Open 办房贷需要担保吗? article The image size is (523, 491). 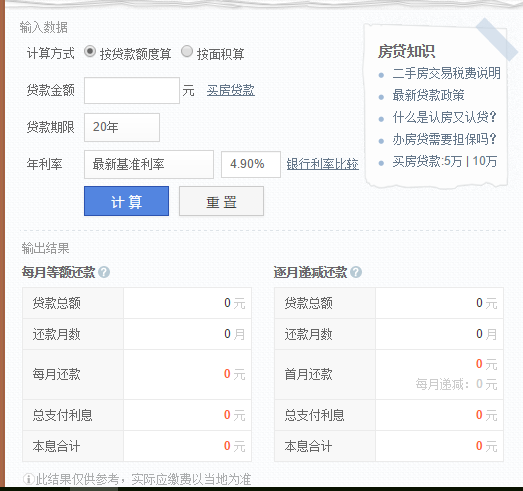click(x=445, y=139)
